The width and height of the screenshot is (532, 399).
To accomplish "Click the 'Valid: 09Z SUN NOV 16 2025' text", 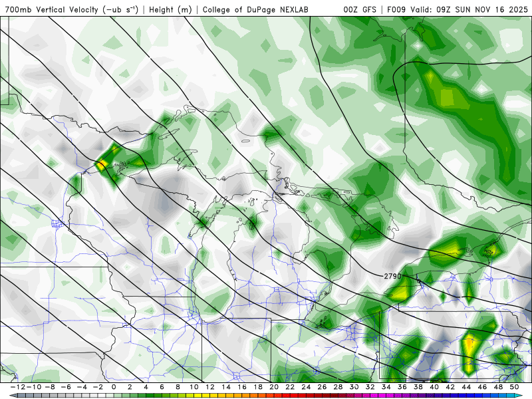I will 469,9.
